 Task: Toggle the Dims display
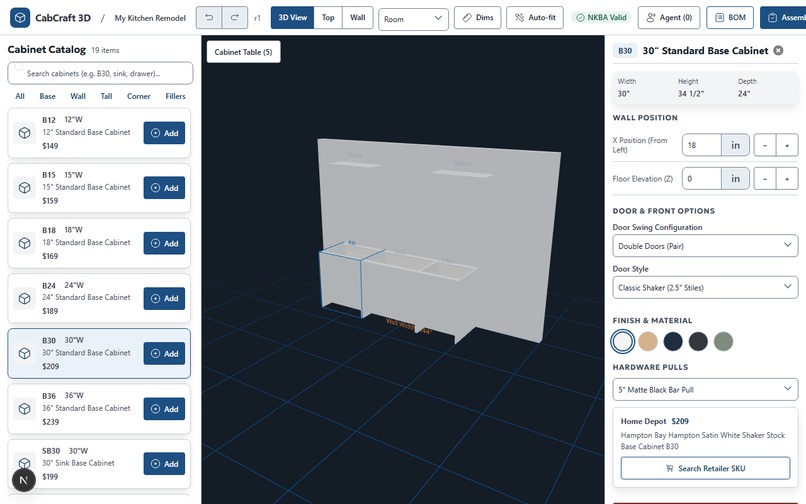click(x=478, y=17)
